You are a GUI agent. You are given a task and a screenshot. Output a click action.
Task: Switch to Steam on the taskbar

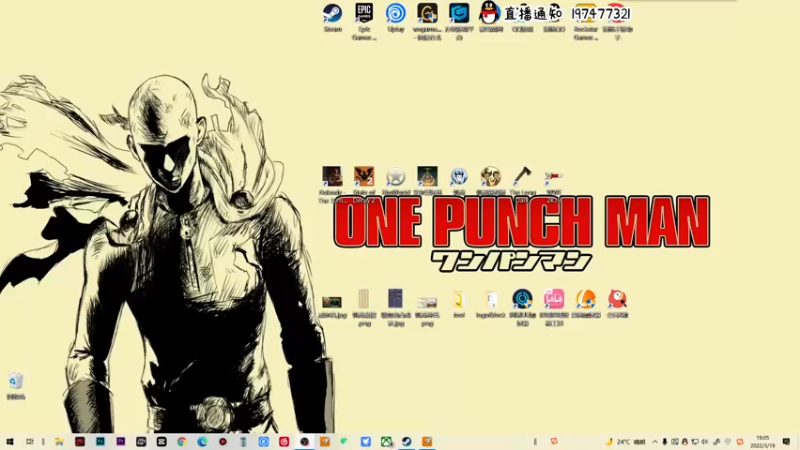407,442
